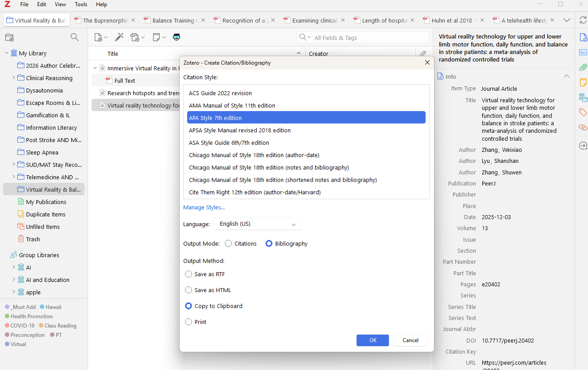
Task: Expand the apple group library
Action: pos(14,292)
